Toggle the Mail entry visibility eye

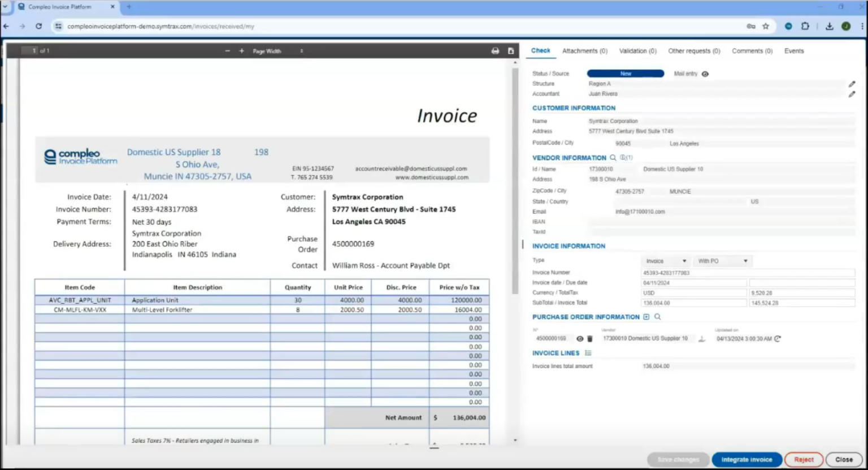[705, 74]
